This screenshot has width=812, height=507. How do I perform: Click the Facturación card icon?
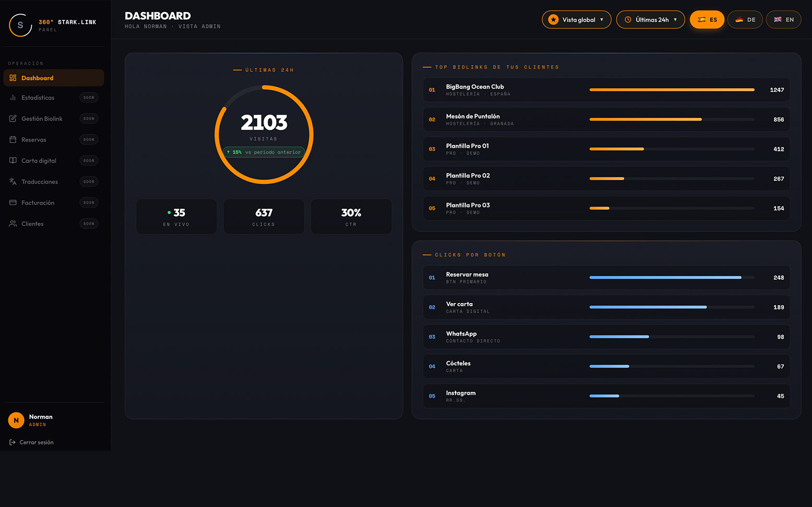click(x=13, y=202)
